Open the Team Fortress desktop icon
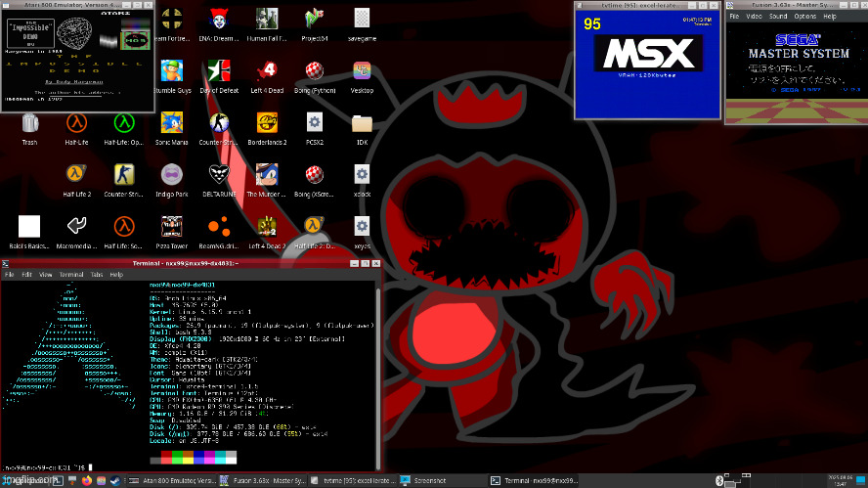This screenshot has height=488, width=868. click(x=172, y=19)
